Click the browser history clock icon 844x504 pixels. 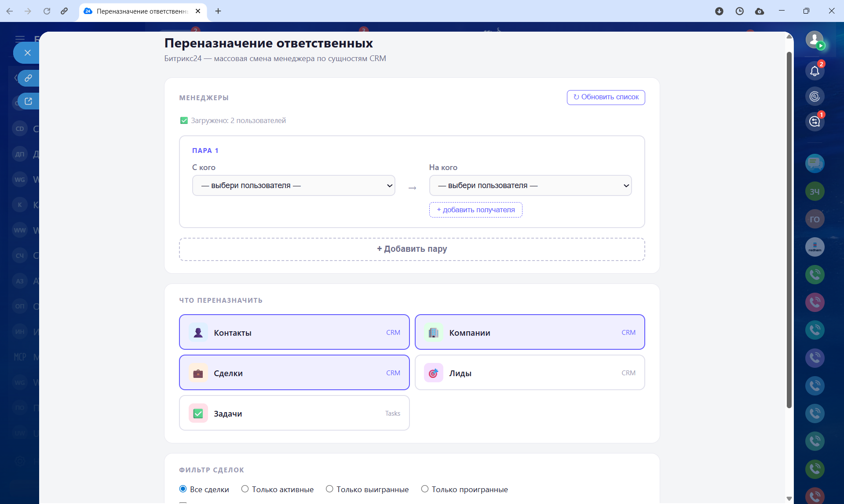coord(739,11)
